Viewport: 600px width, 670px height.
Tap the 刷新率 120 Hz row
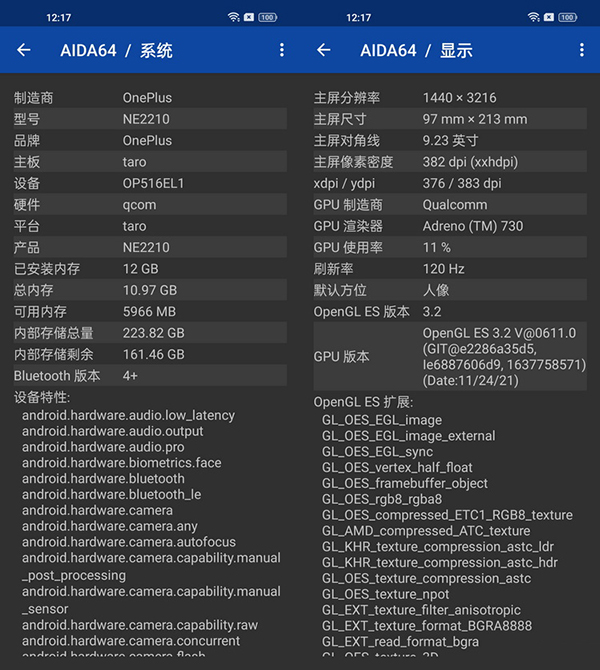pos(450,269)
